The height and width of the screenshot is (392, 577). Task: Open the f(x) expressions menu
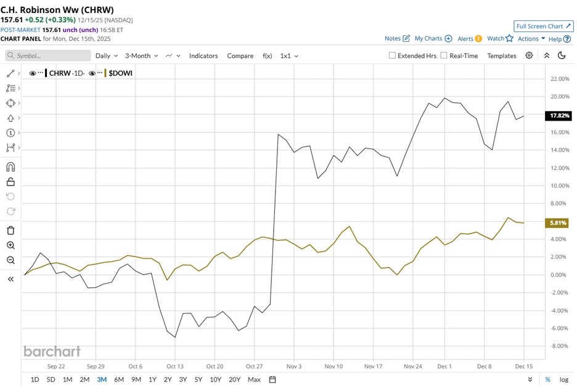(x=267, y=55)
